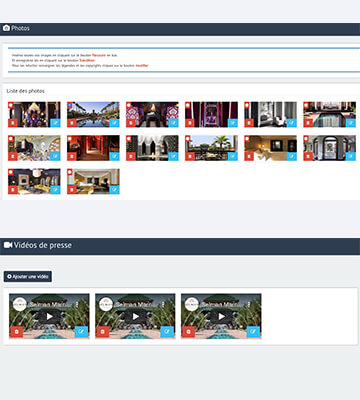Delete the purple patterned armchairs fireplace photo
The width and height of the screenshot is (360, 400).
[x=131, y=123]
